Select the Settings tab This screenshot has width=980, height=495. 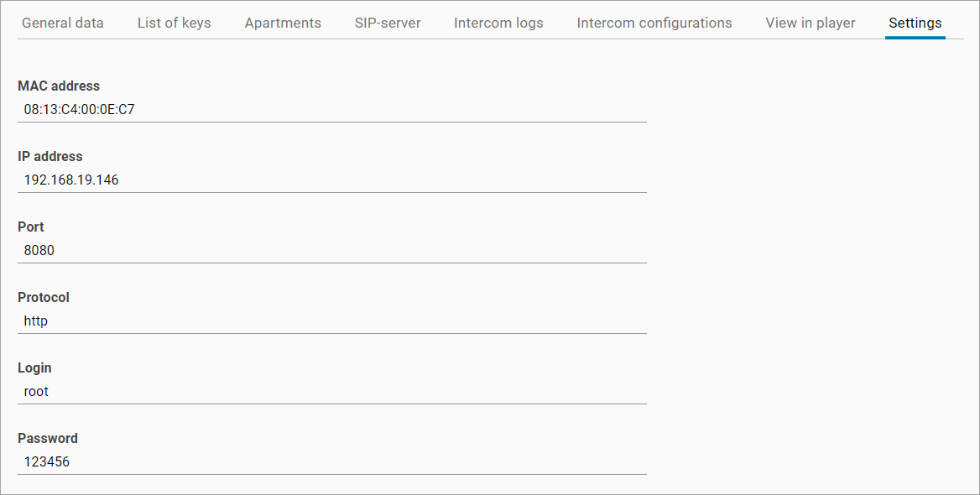pyautogui.click(x=915, y=23)
